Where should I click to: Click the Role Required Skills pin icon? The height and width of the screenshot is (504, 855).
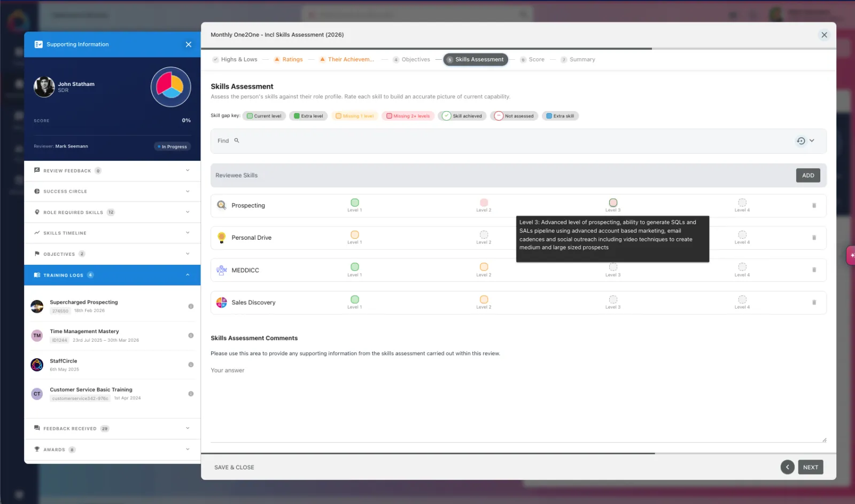click(x=37, y=212)
